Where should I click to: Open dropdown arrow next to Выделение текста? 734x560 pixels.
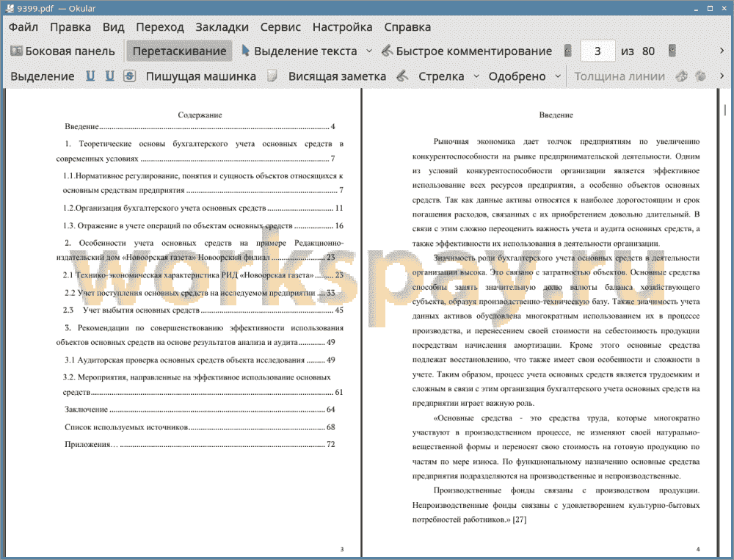click(369, 51)
